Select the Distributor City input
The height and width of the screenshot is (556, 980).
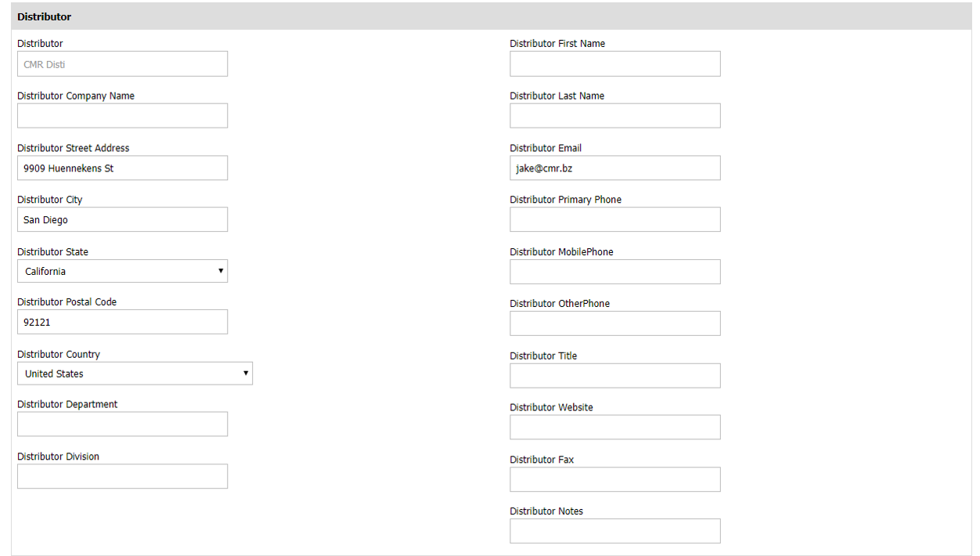pyautogui.click(x=122, y=220)
